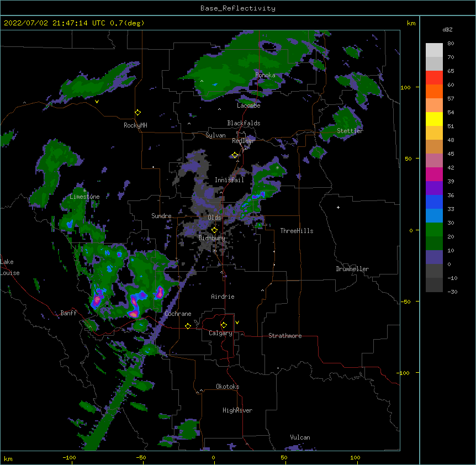The width and height of the screenshot is (476, 465).
Task: Select the Lacombe city label
Action: [x=248, y=105]
